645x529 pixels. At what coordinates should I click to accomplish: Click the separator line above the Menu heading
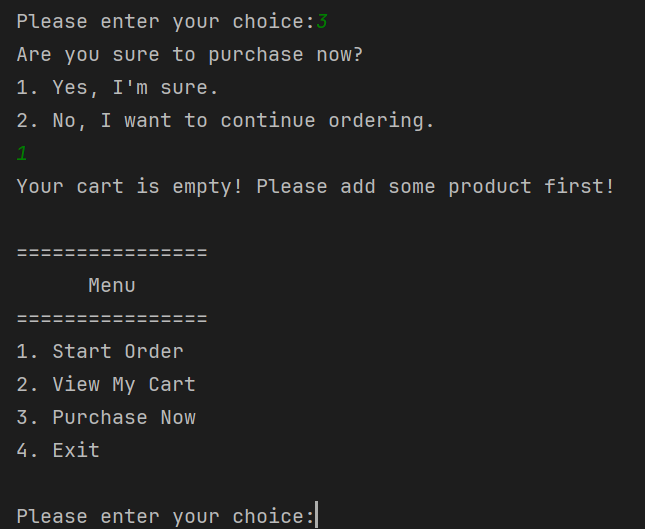(112, 253)
